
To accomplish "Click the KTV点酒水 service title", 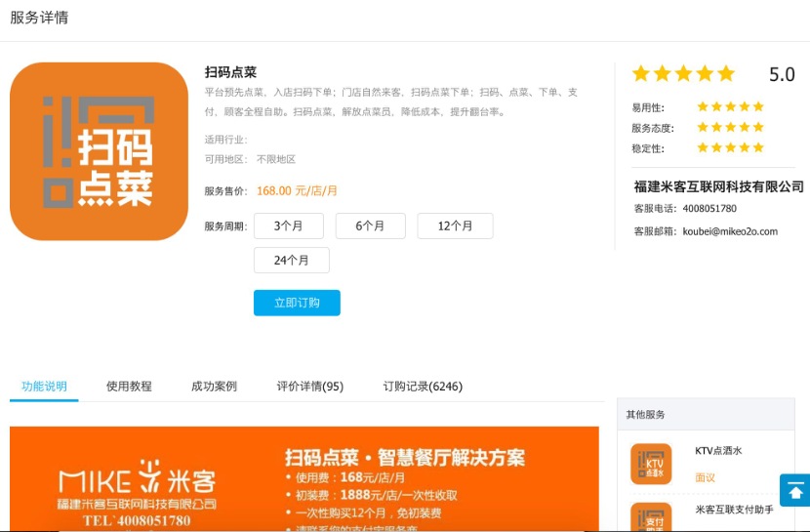I will pyautogui.click(x=718, y=450).
